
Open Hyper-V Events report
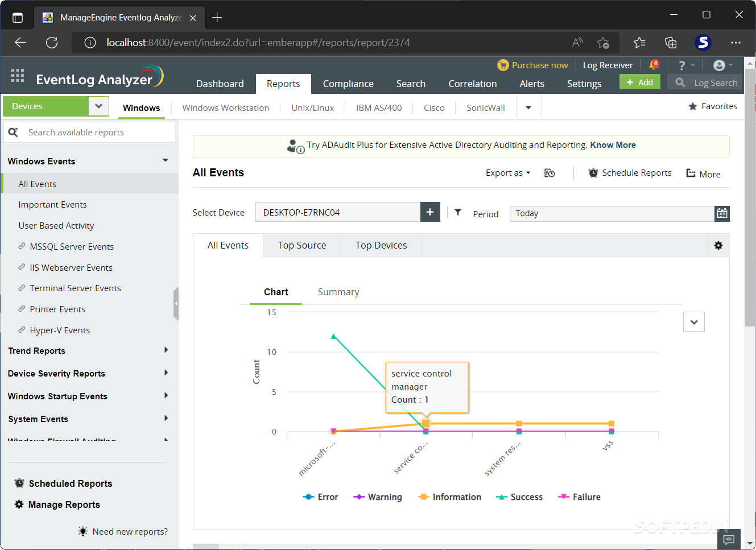click(x=60, y=330)
